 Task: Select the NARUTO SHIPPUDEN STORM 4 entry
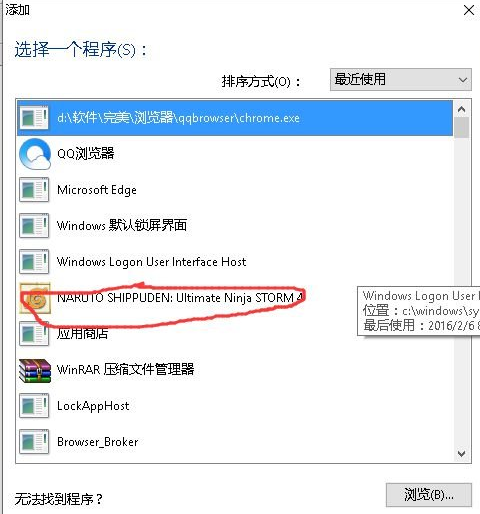coord(235,298)
